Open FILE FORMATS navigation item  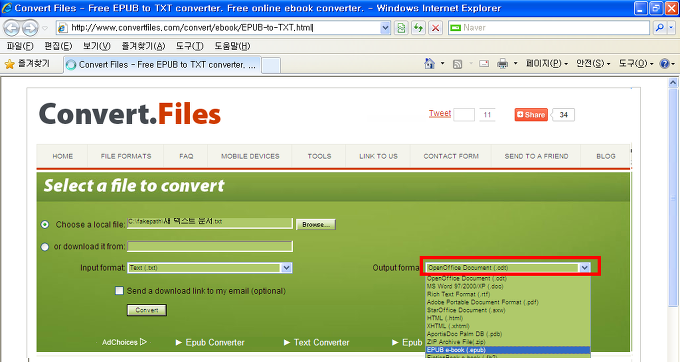[126, 156]
